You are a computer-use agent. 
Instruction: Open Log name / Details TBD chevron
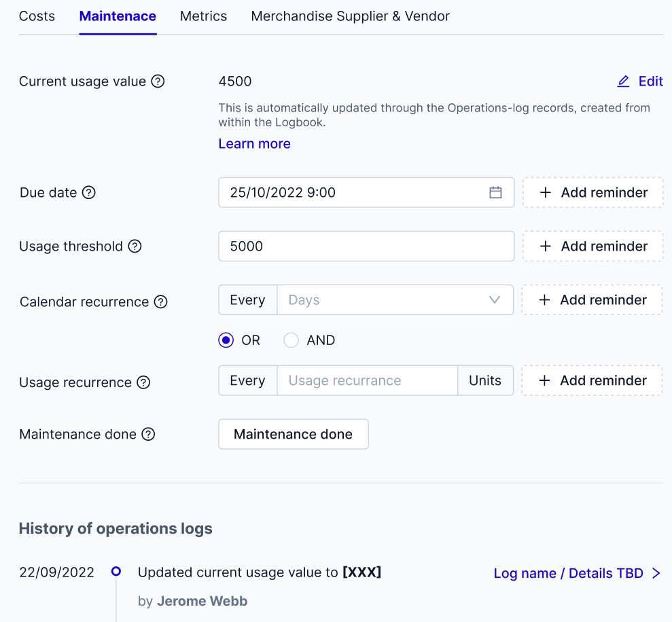pyautogui.click(x=656, y=573)
